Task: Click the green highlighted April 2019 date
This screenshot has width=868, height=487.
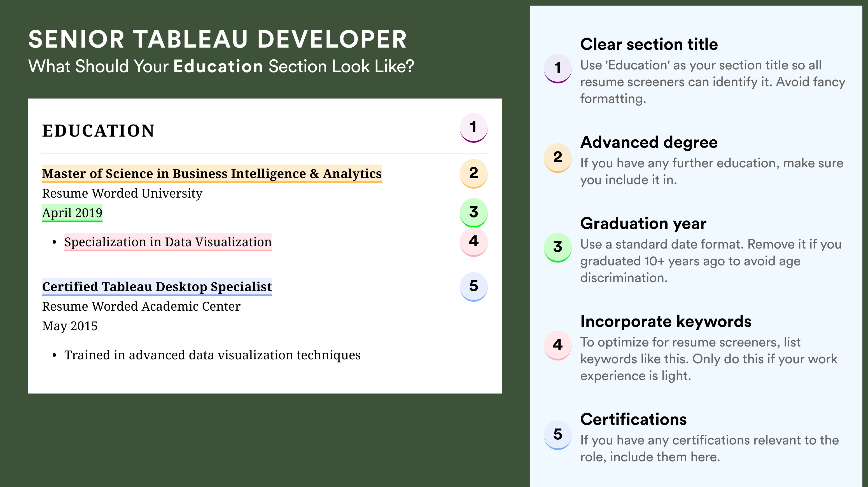Action: pos(72,213)
